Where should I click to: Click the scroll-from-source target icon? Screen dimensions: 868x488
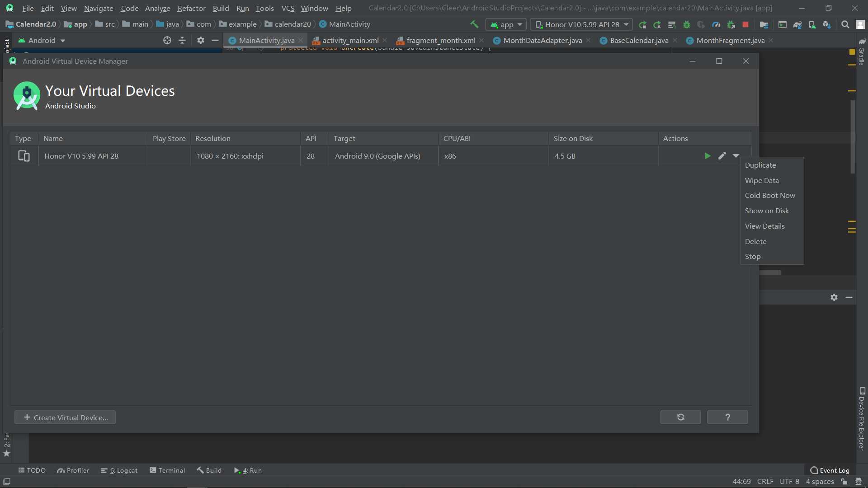167,40
